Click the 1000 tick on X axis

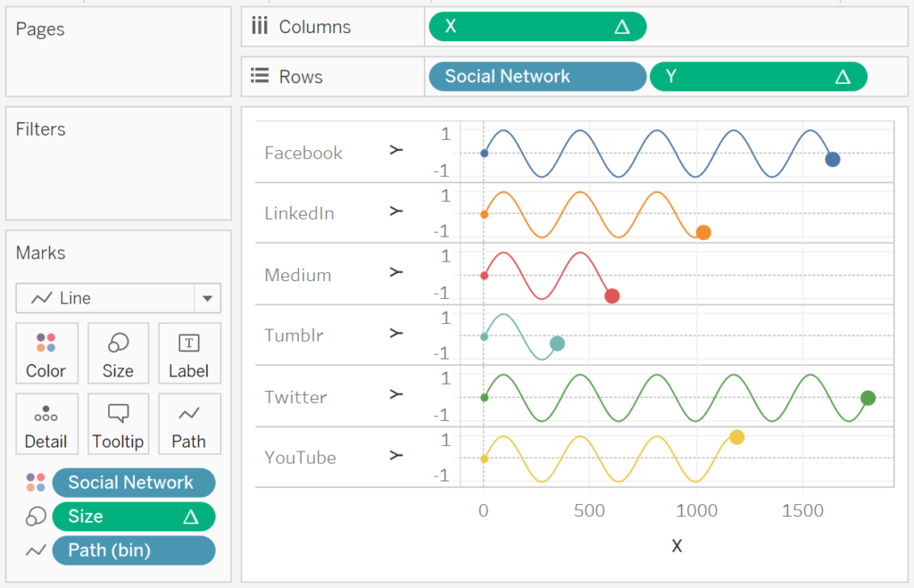[x=696, y=510]
